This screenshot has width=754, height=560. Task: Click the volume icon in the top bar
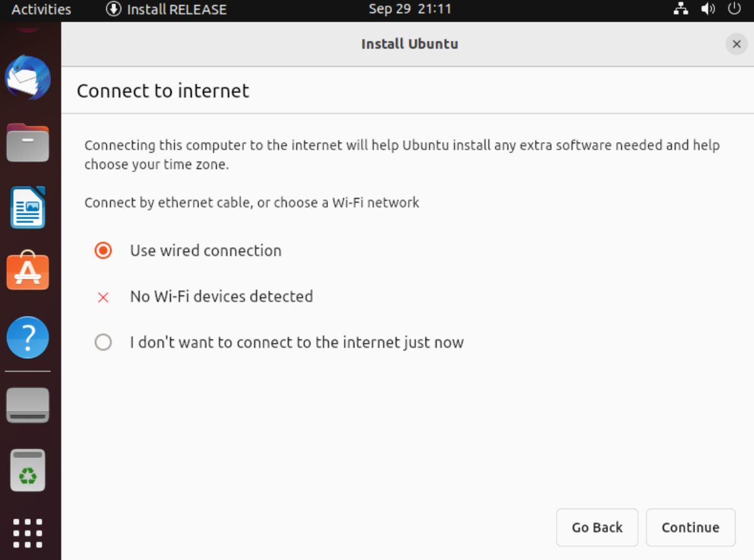coord(708,9)
